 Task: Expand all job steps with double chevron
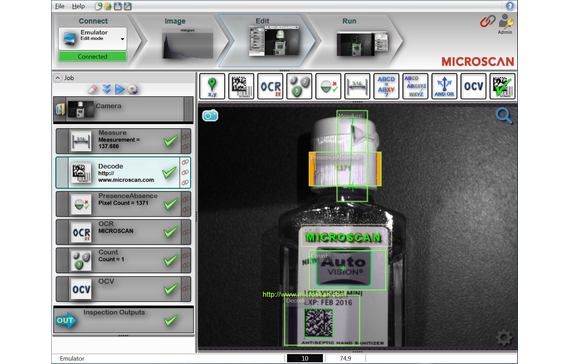click(x=107, y=89)
